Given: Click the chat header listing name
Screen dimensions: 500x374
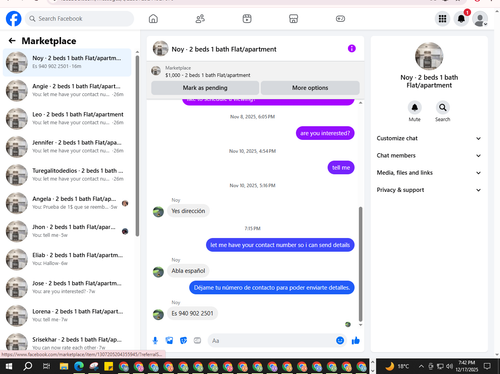Looking at the screenshot, I should tap(224, 49).
